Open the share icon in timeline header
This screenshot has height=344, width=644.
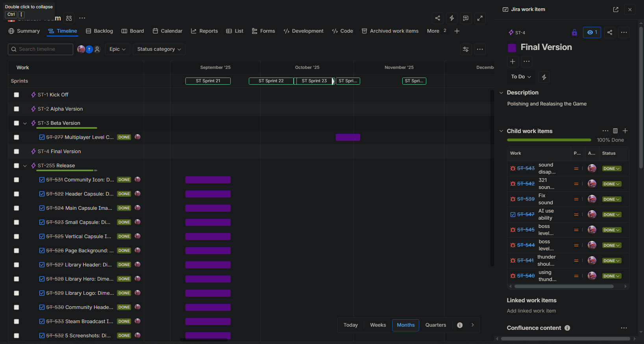[437, 18]
